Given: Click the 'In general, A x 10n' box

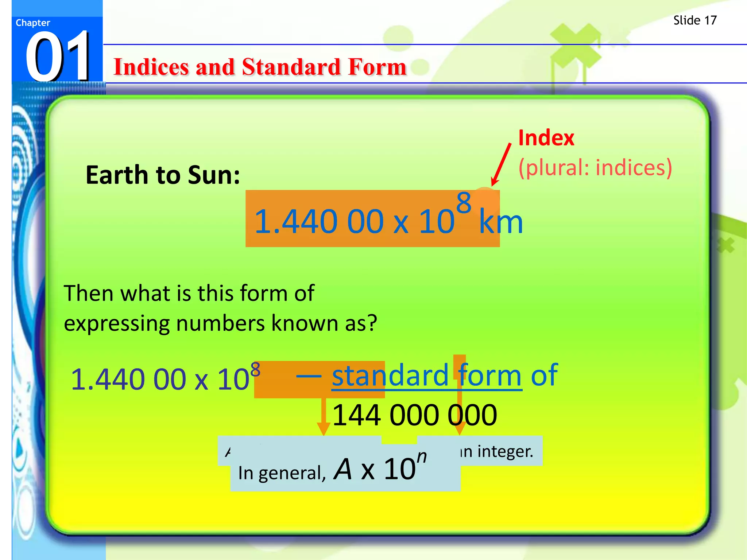Looking at the screenshot, I should point(345,468).
